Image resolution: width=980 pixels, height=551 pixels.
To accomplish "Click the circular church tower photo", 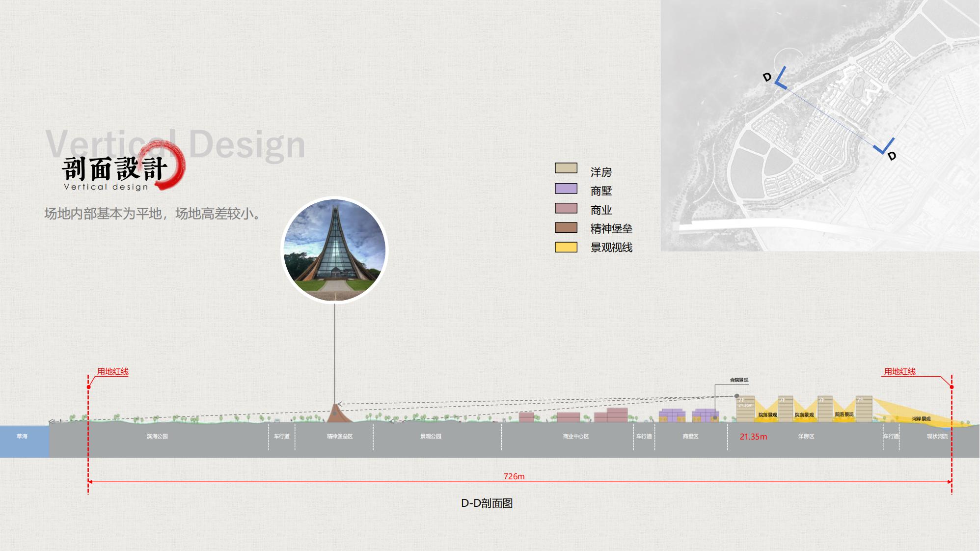I will (x=334, y=250).
